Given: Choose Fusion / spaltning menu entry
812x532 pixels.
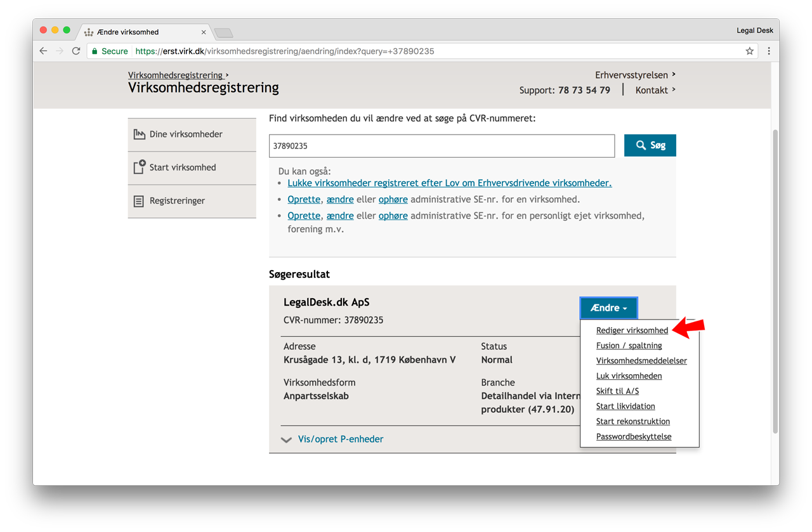Looking at the screenshot, I should click(629, 346).
